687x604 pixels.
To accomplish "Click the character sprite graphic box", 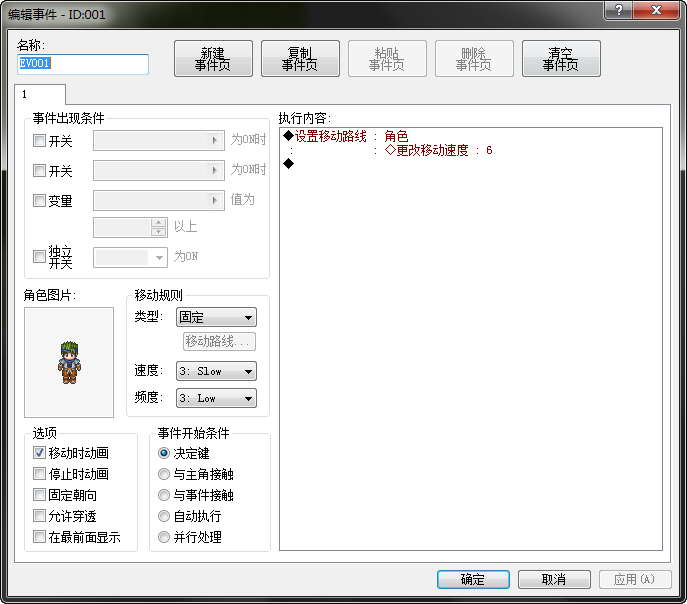I will coord(69,362).
